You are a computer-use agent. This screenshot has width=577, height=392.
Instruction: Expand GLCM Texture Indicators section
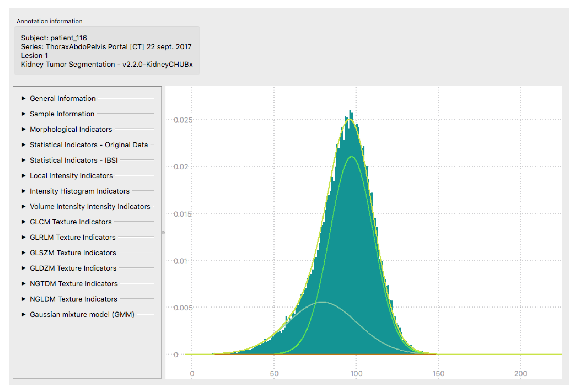[x=24, y=222]
